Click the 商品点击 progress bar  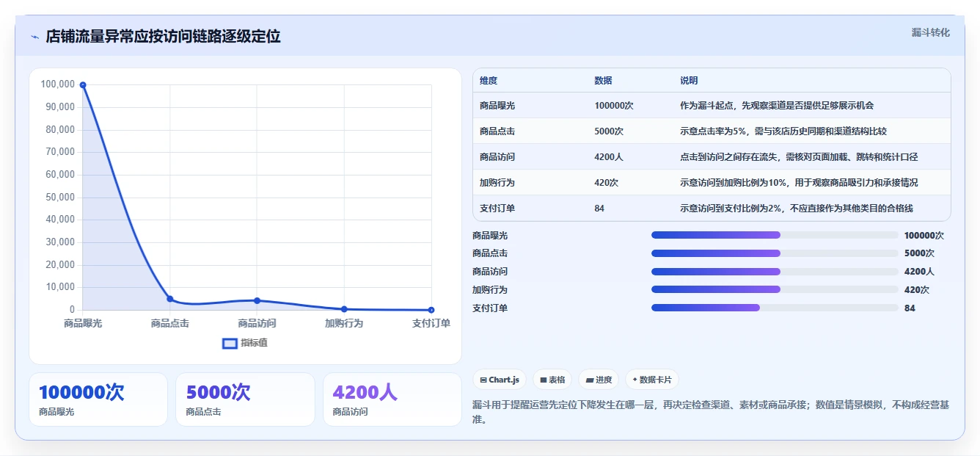[775, 253]
